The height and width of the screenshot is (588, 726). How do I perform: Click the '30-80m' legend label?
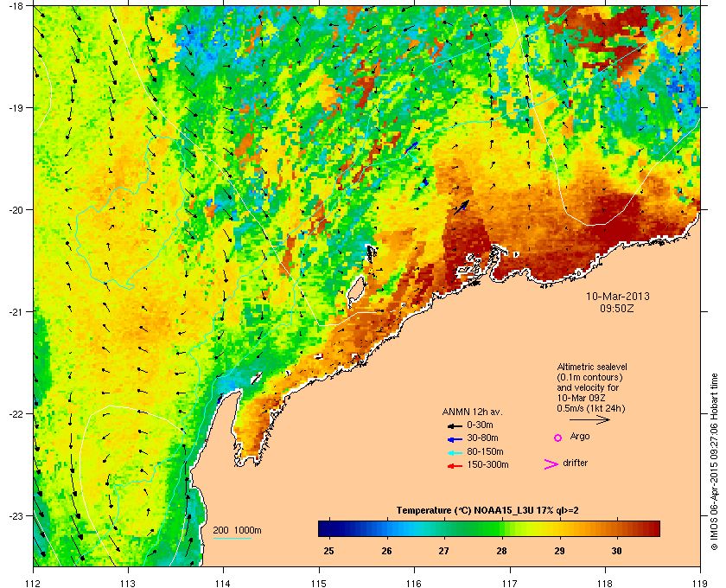click(x=482, y=438)
